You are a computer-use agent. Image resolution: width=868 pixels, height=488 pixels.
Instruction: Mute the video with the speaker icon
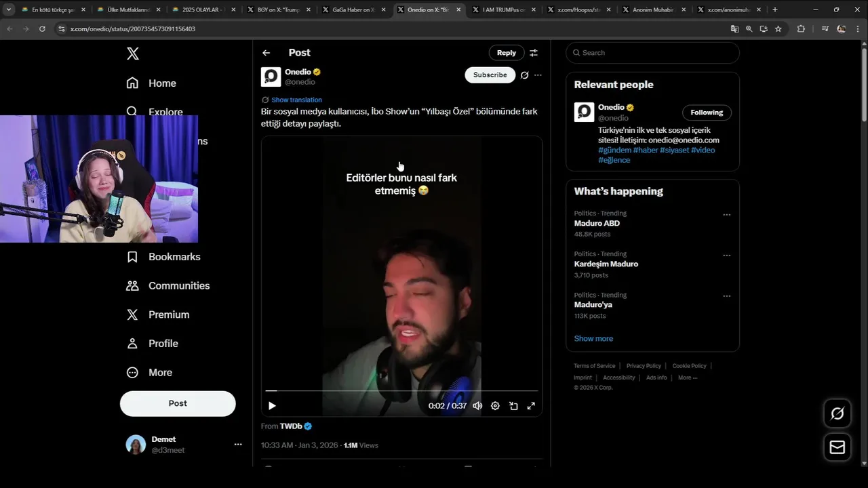tap(477, 406)
